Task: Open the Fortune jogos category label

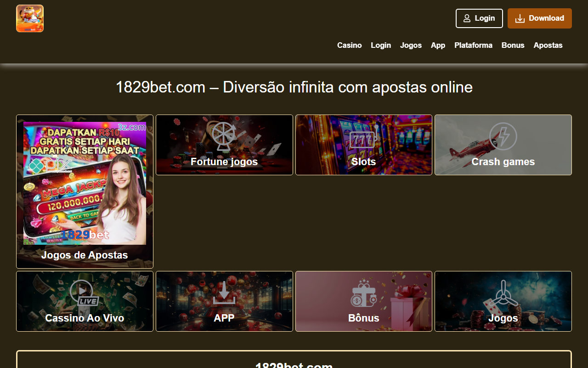Action: [224, 162]
